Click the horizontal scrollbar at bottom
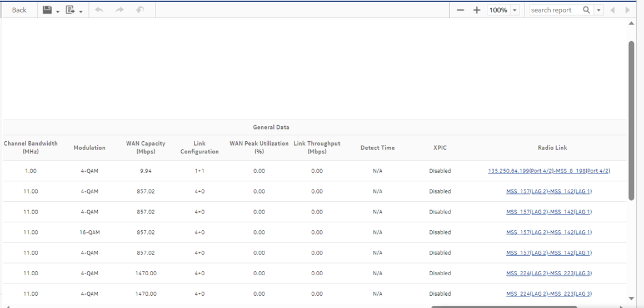Viewport: 644px width, 308px height. [503, 306]
